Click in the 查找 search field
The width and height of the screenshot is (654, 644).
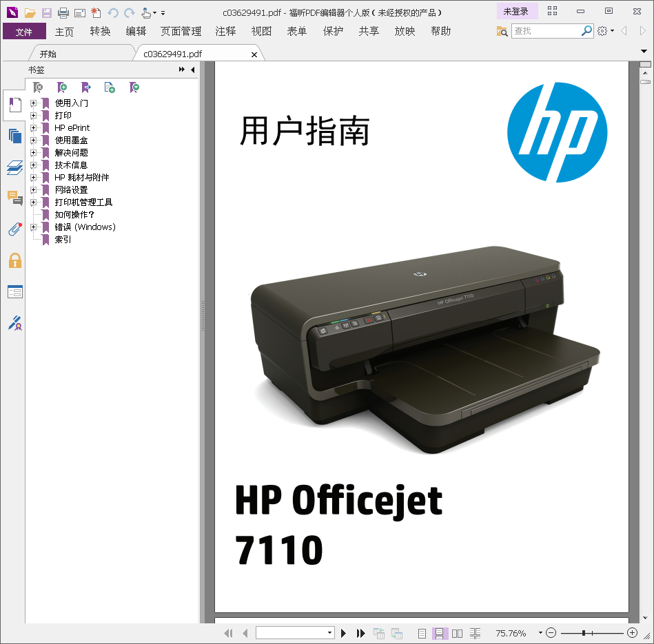(x=546, y=31)
